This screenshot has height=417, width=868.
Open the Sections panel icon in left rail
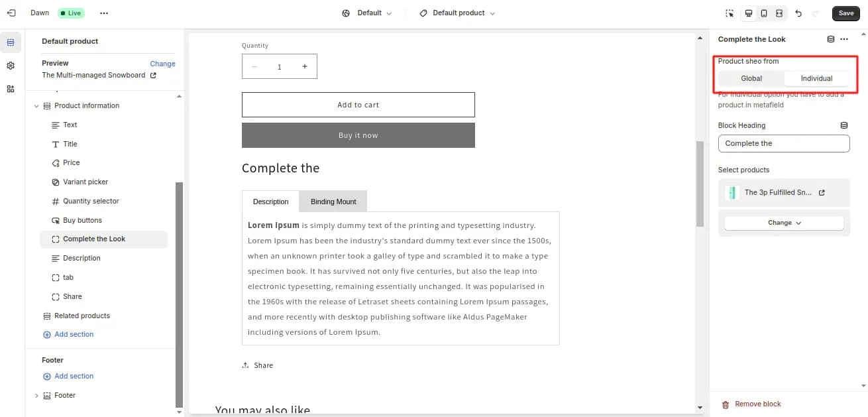coord(11,43)
